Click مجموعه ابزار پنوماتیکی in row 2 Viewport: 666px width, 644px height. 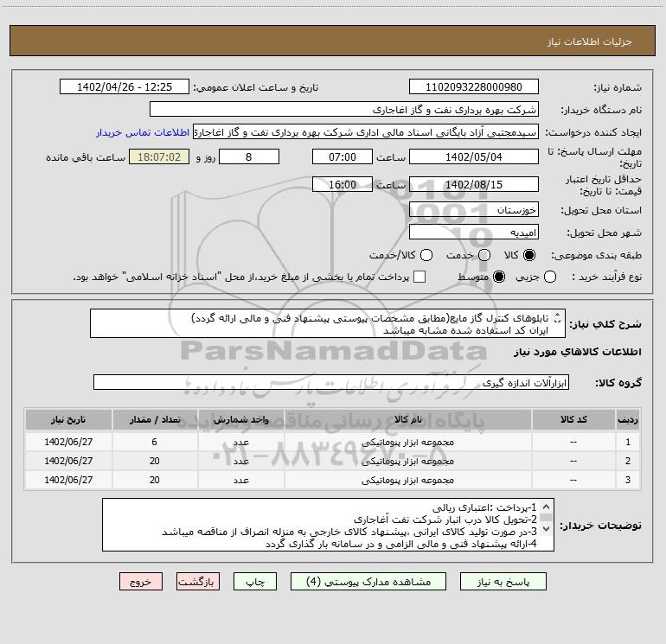click(407, 461)
